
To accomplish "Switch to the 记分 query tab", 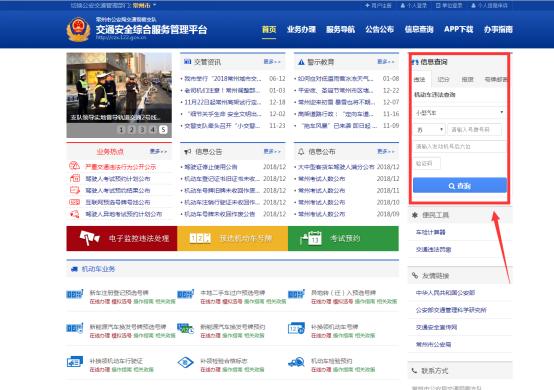I will click(x=443, y=79).
